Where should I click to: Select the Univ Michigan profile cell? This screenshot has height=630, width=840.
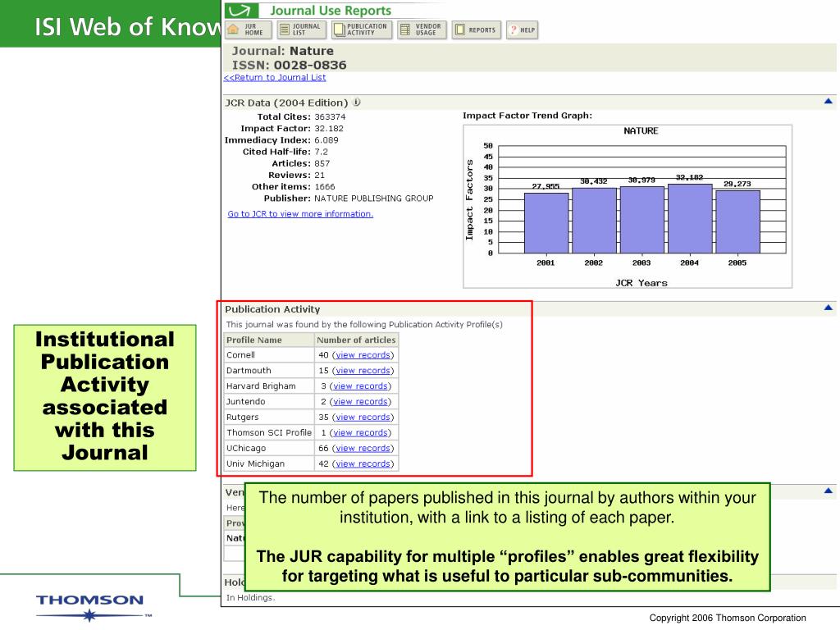point(269,463)
